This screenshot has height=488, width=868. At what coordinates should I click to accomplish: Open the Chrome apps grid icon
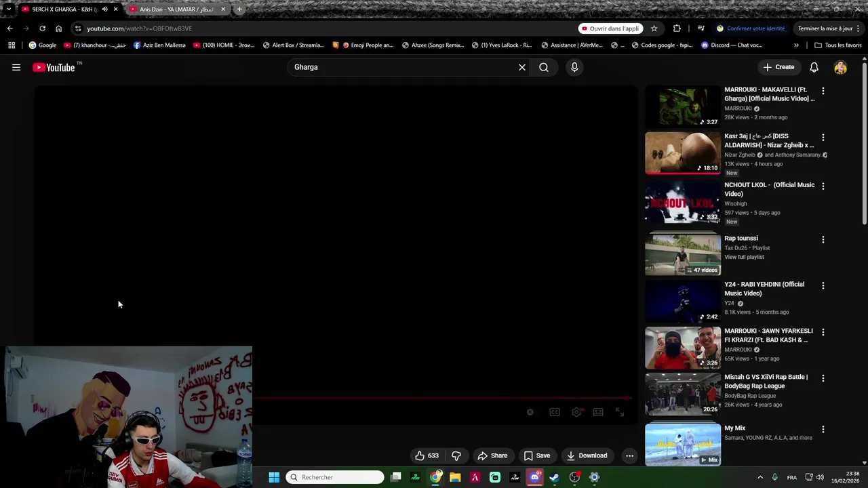tap(12, 45)
